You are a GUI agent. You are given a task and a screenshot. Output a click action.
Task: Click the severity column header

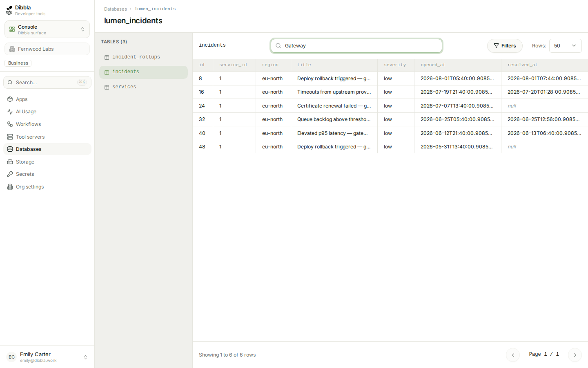tap(396, 65)
